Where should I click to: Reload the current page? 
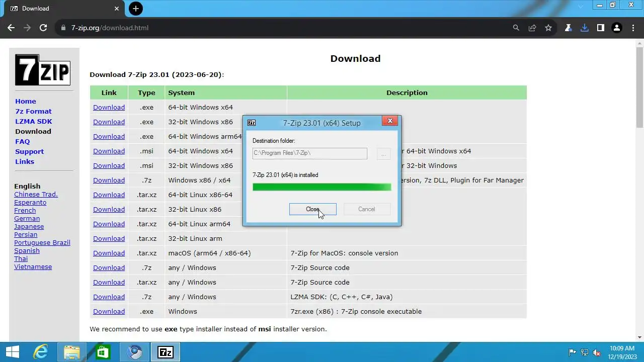tap(43, 28)
